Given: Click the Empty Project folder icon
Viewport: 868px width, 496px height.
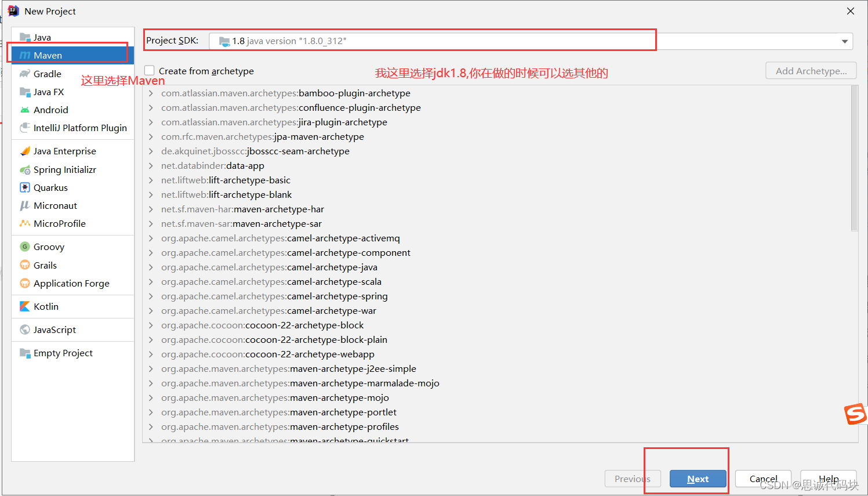Looking at the screenshot, I should tap(25, 353).
